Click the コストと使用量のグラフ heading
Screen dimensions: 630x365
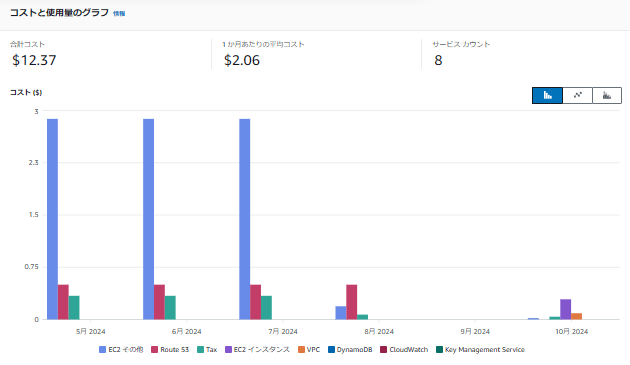tap(59, 13)
